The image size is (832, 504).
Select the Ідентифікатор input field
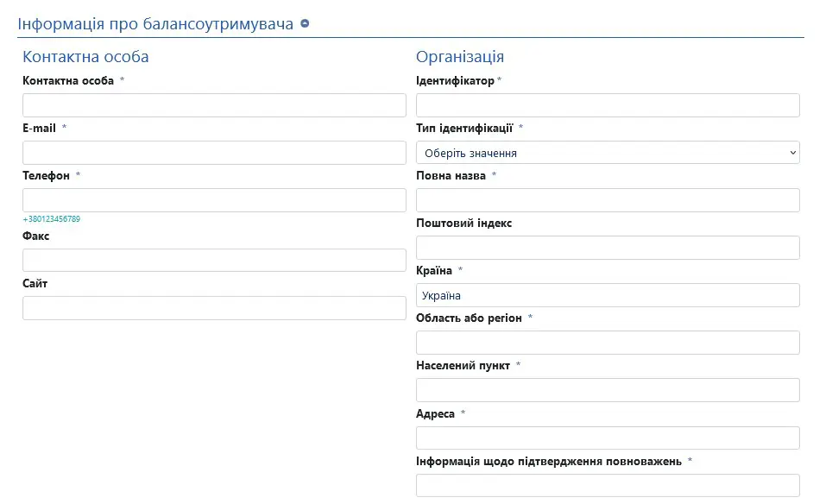[x=608, y=105]
